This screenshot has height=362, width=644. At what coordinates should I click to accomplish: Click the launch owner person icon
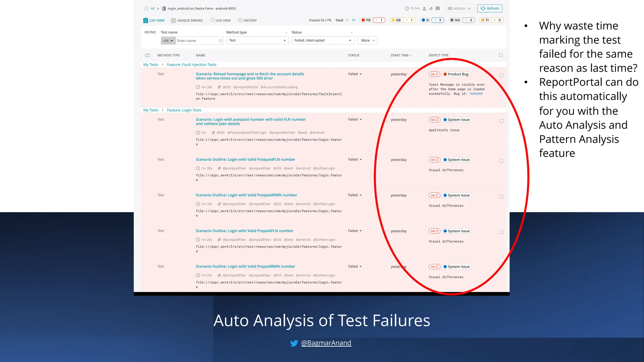[x=424, y=8]
